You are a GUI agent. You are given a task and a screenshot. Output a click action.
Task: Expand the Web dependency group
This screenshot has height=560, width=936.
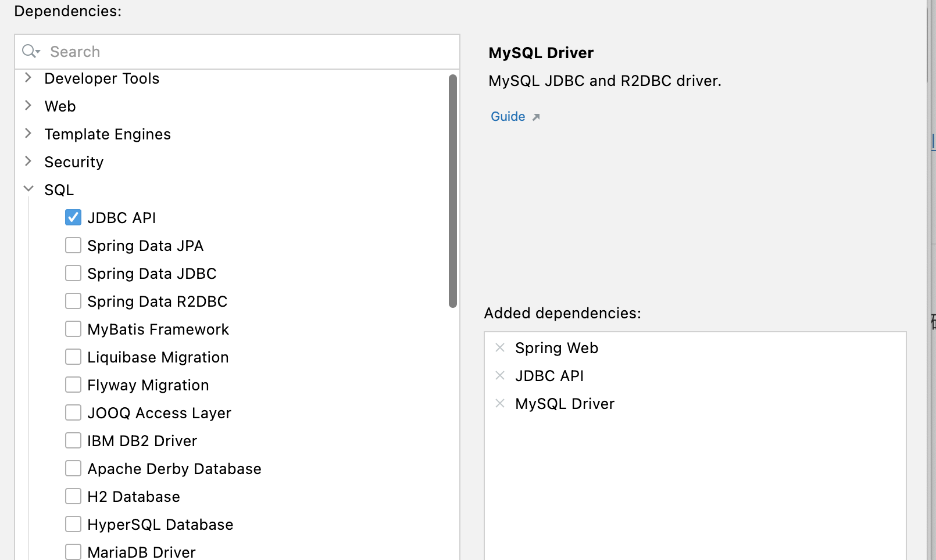[28, 106]
